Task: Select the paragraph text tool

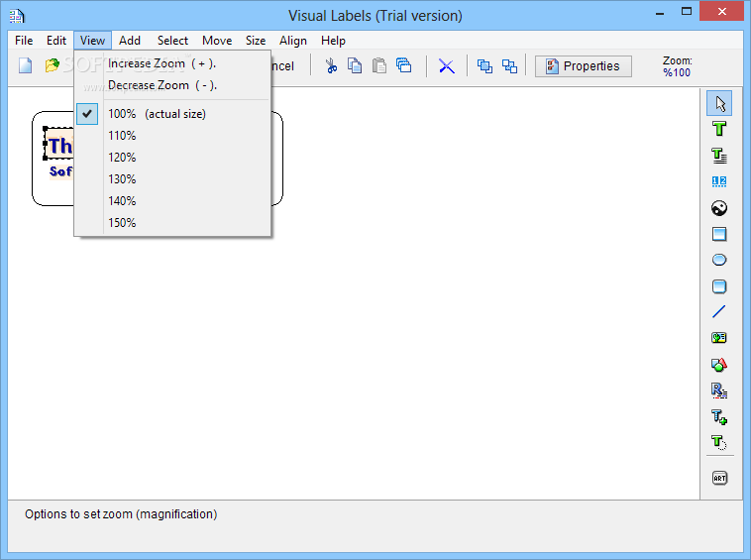Action: coord(719,156)
